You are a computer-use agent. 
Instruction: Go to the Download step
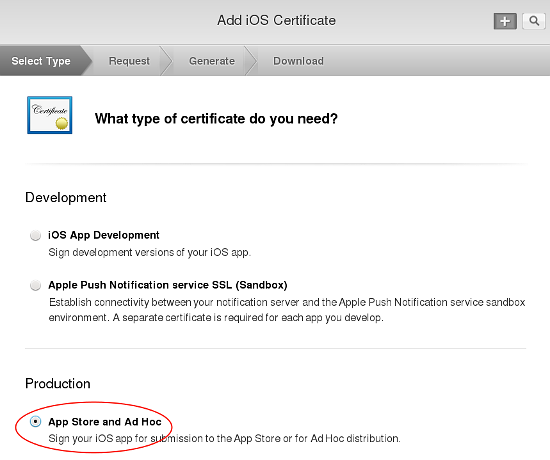pyautogui.click(x=299, y=61)
